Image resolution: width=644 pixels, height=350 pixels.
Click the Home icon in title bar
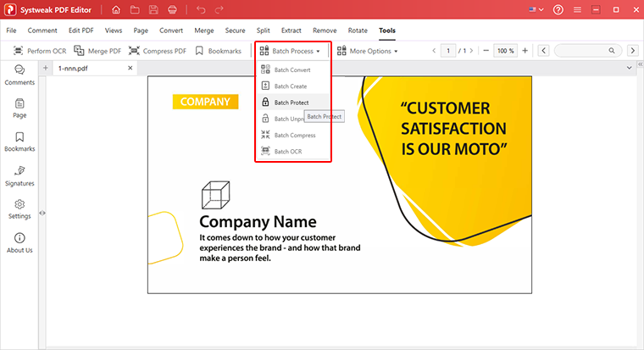pyautogui.click(x=116, y=9)
